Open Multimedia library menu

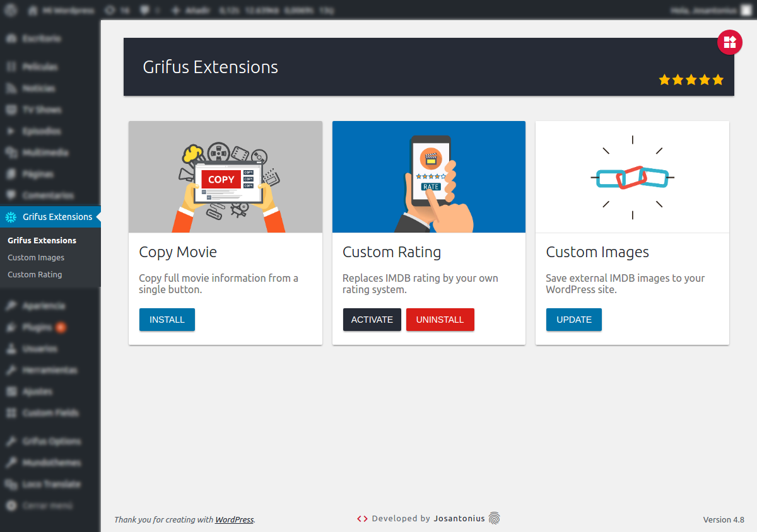click(50, 153)
